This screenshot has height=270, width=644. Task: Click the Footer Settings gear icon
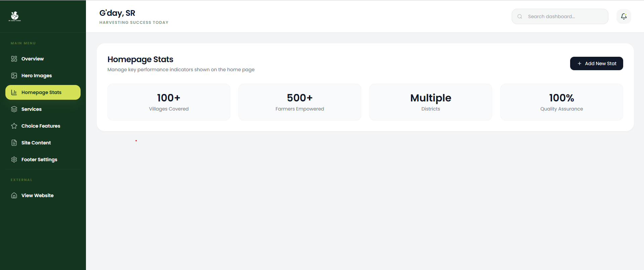tap(14, 160)
